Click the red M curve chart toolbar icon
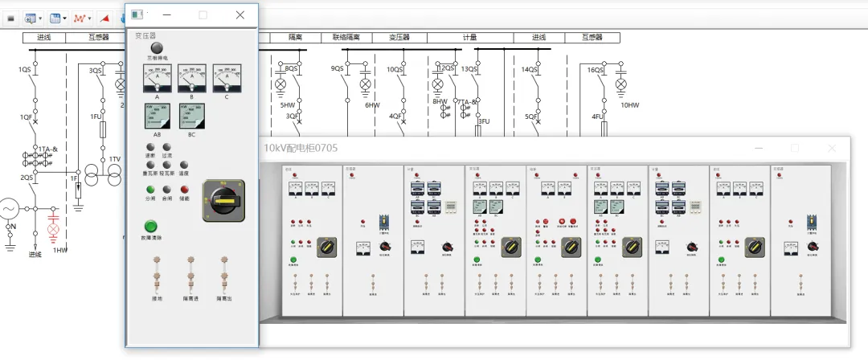The height and width of the screenshot is (360, 868). coord(80,18)
